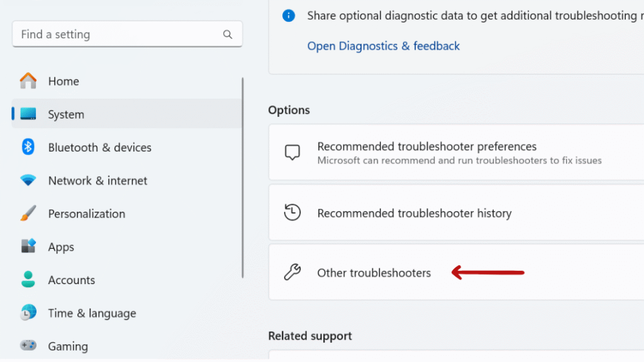The height and width of the screenshot is (362, 644).
Task: Click the Share optional diagnostic data text
Action: pos(475,16)
